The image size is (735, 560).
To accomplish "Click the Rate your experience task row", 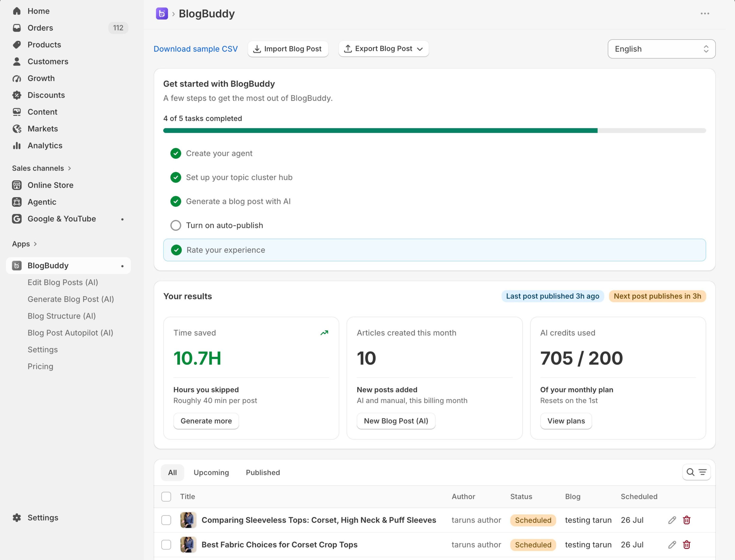I will click(434, 250).
